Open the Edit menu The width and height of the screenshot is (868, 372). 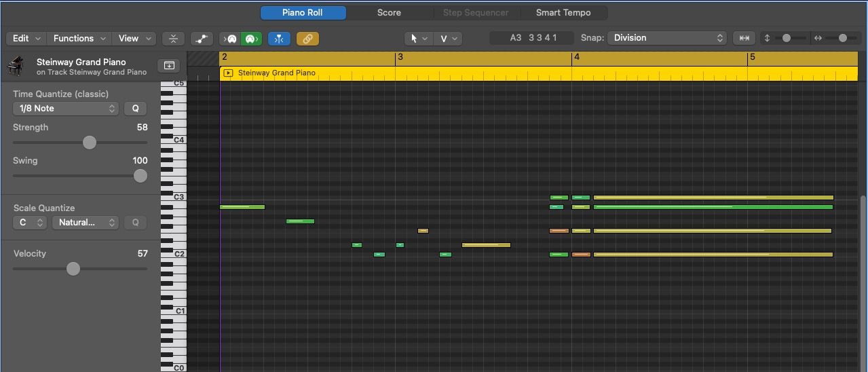(27, 39)
